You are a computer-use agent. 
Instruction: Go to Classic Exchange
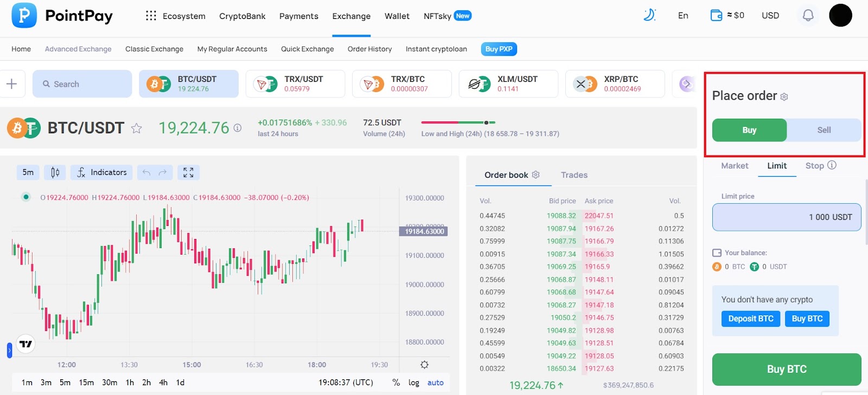tap(154, 49)
